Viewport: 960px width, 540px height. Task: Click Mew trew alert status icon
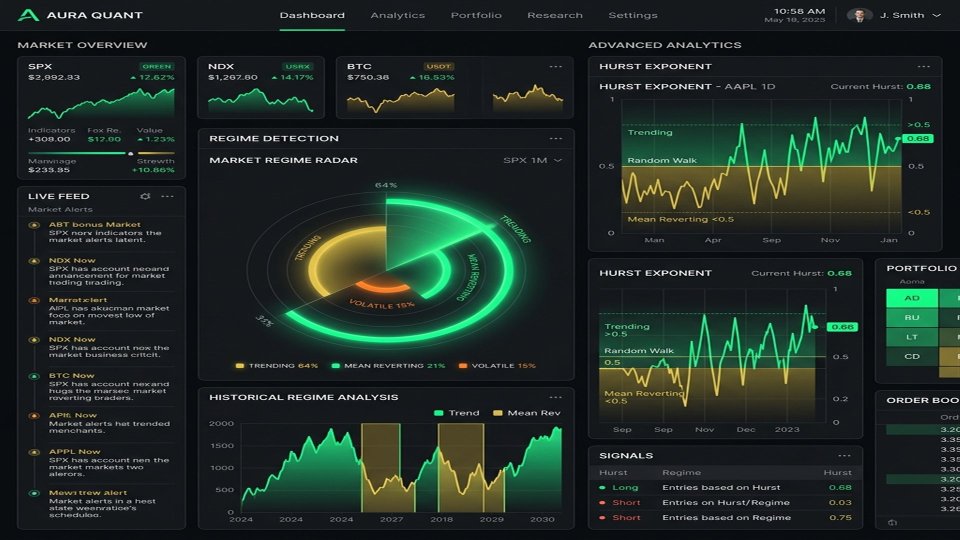coord(34,493)
